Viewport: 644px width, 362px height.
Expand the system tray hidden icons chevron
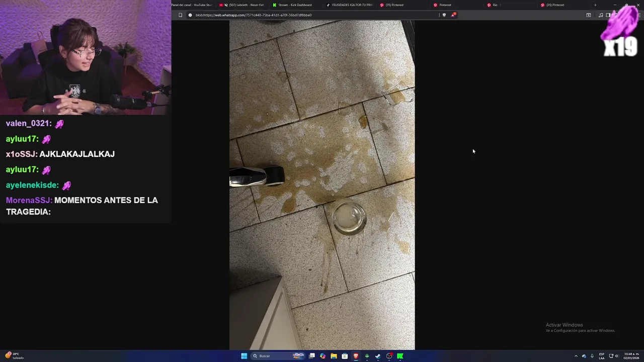point(576,356)
